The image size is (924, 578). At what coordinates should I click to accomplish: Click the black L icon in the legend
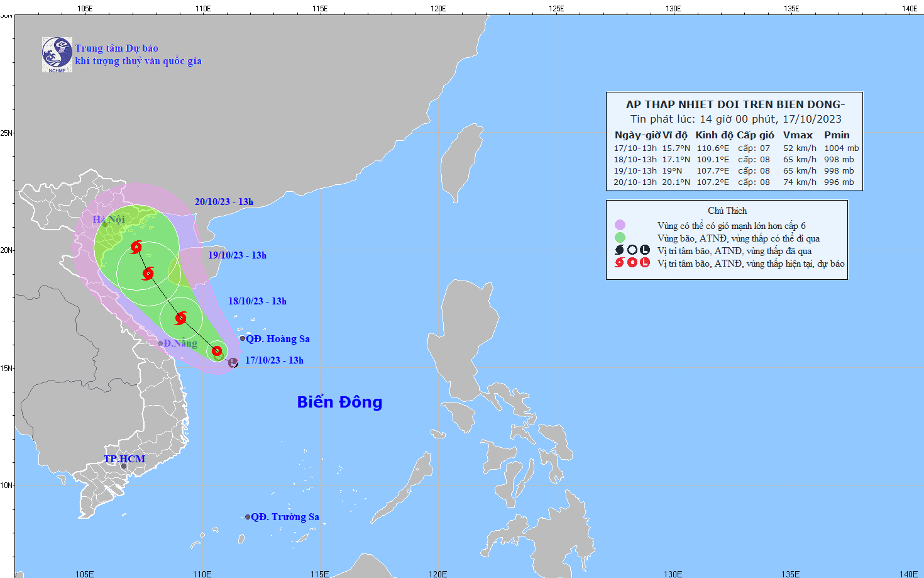click(645, 250)
